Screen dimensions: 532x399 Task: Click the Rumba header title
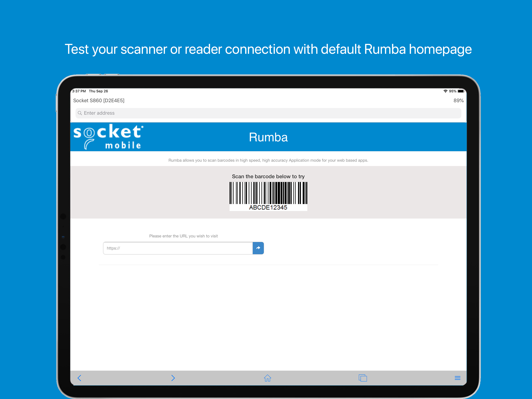point(268,137)
